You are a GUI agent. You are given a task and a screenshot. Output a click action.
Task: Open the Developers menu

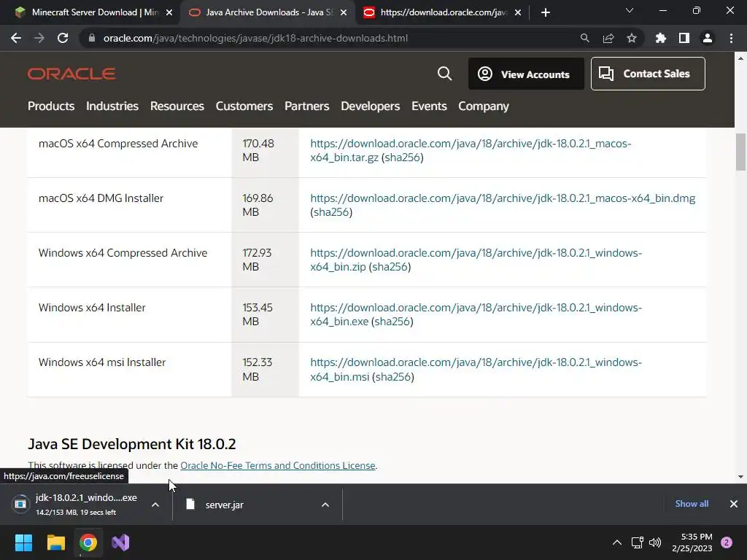tap(370, 106)
